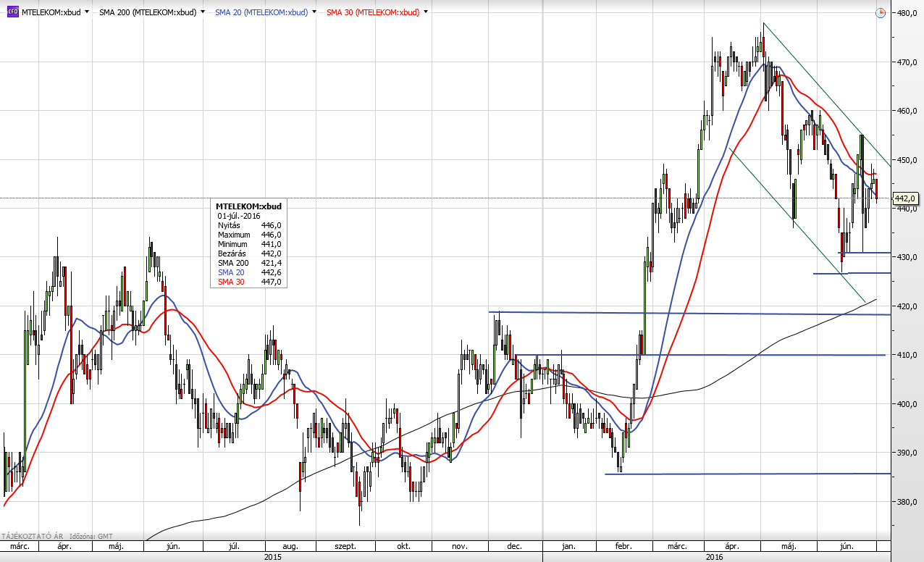Click the 420,0 price axis label
924x562 pixels.
(908, 306)
